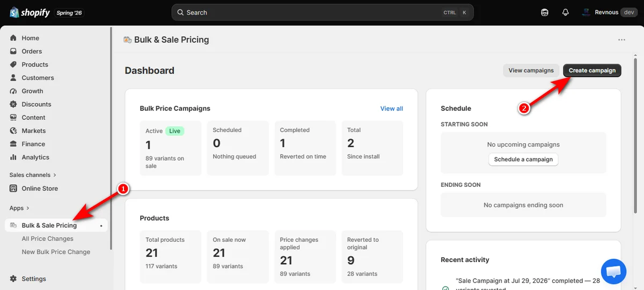Open the Discounts badge icon
Screen dimensions: 644x290
click(13, 104)
